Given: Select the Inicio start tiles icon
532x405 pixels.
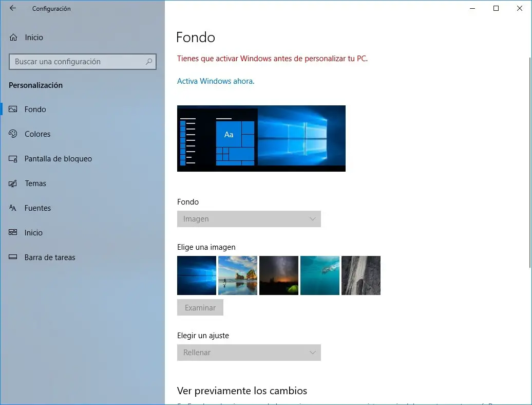Looking at the screenshot, I should click(x=13, y=232).
